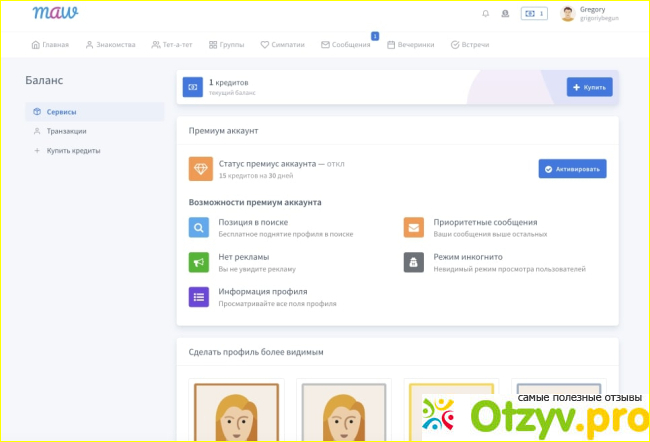Click the blue credits balance icon

pyautogui.click(x=193, y=87)
